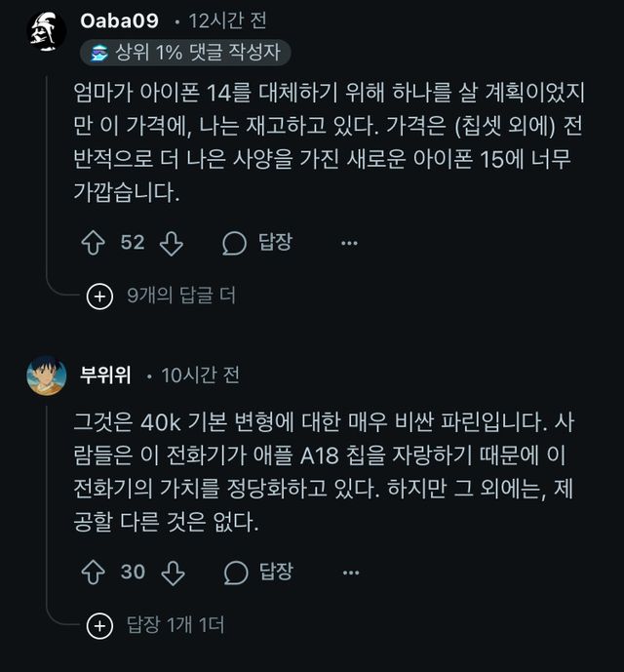Click the 부위위 username

click(x=104, y=375)
